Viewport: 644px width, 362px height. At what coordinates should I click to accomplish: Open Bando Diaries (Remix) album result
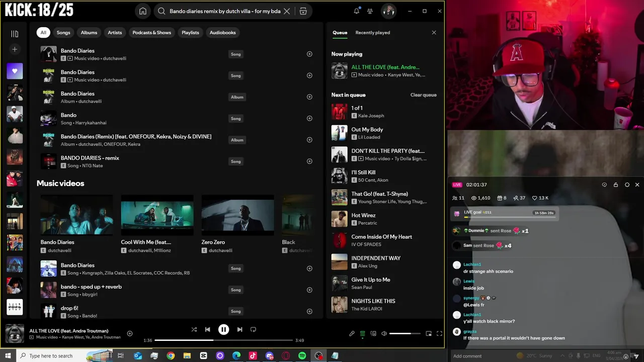coord(176,140)
